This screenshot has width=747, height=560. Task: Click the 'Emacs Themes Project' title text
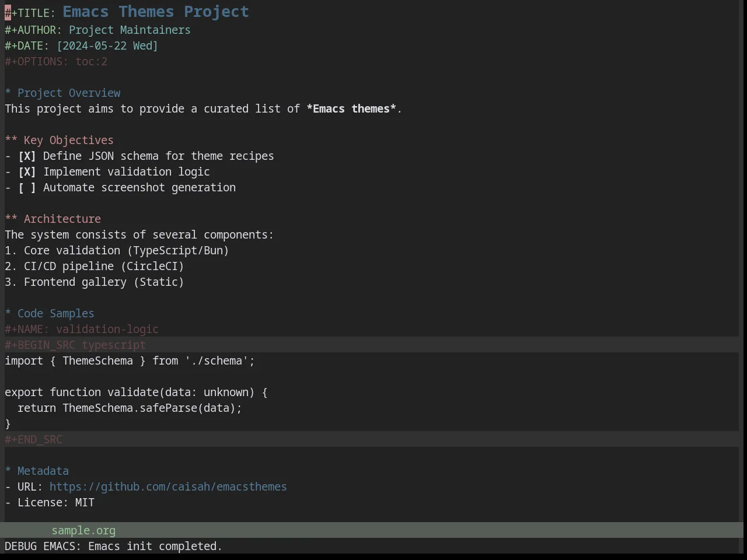[x=156, y=12]
